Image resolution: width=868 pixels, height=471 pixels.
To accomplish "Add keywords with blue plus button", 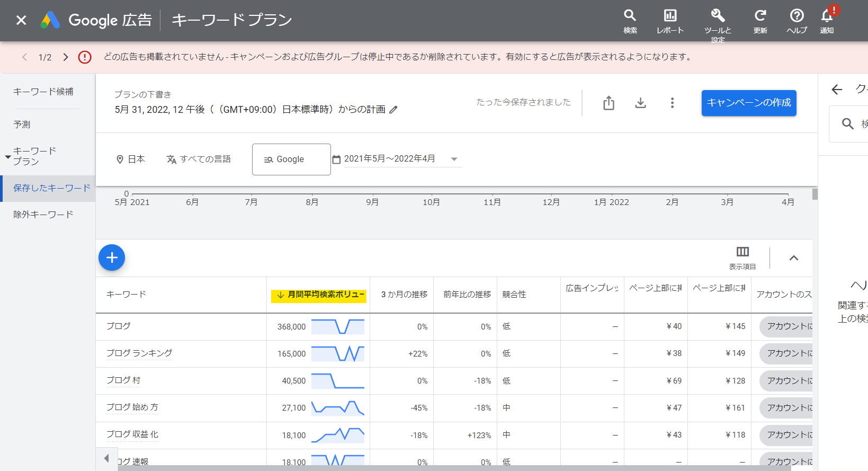I will pos(112,257).
